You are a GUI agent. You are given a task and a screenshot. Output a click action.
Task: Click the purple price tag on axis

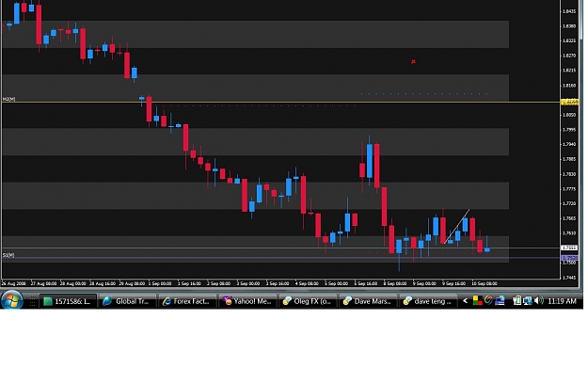(x=569, y=258)
